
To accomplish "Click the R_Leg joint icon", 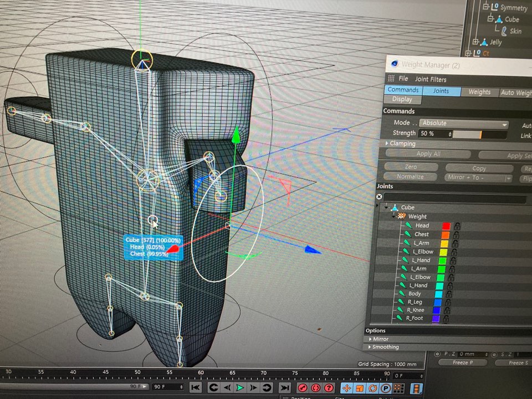I will (x=401, y=301).
